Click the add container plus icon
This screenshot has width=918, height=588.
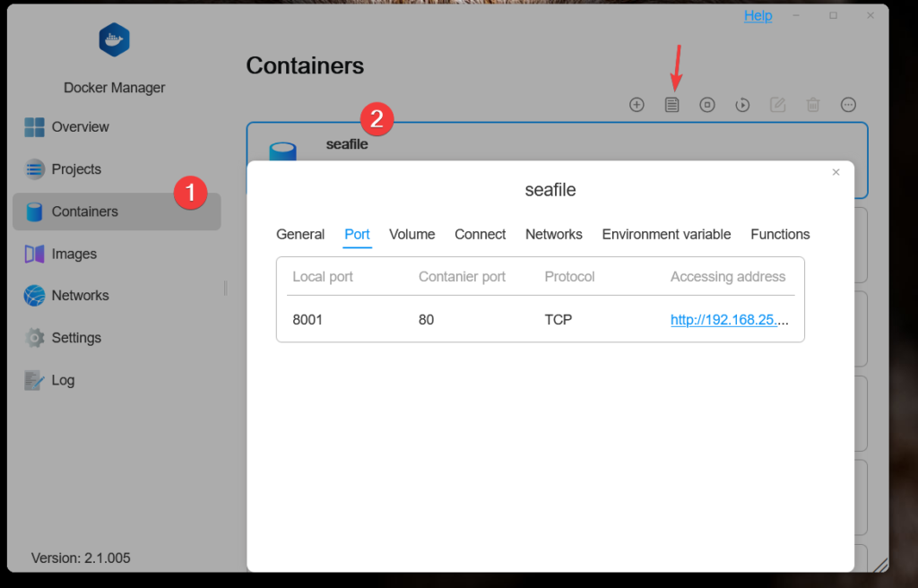(x=637, y=105)
